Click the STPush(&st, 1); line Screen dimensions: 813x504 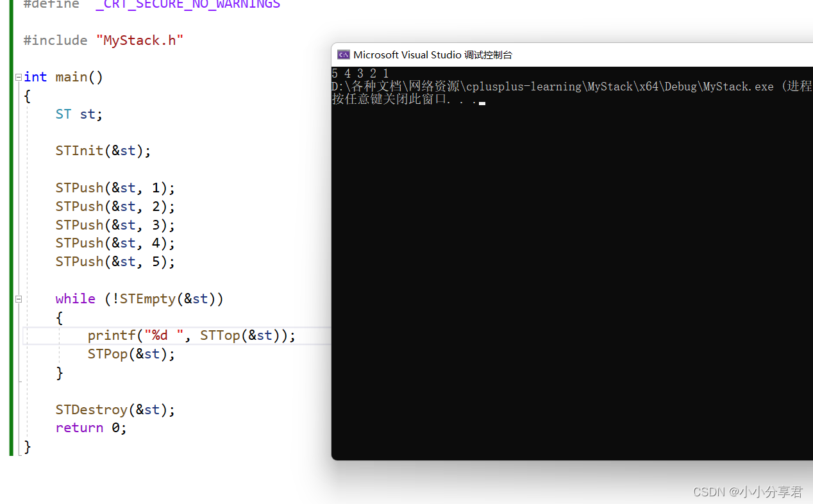point(115,188)
